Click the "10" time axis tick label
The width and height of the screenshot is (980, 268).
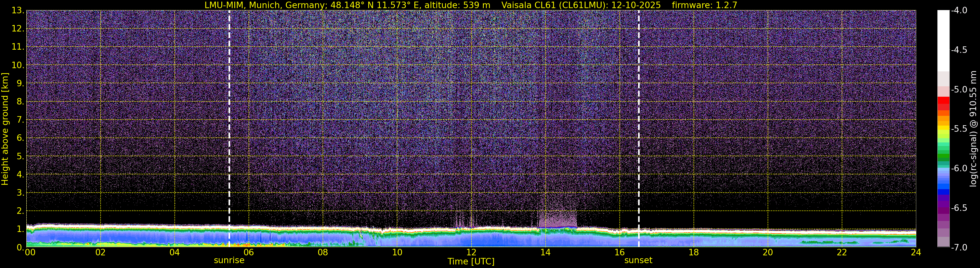tap(397, 252)
